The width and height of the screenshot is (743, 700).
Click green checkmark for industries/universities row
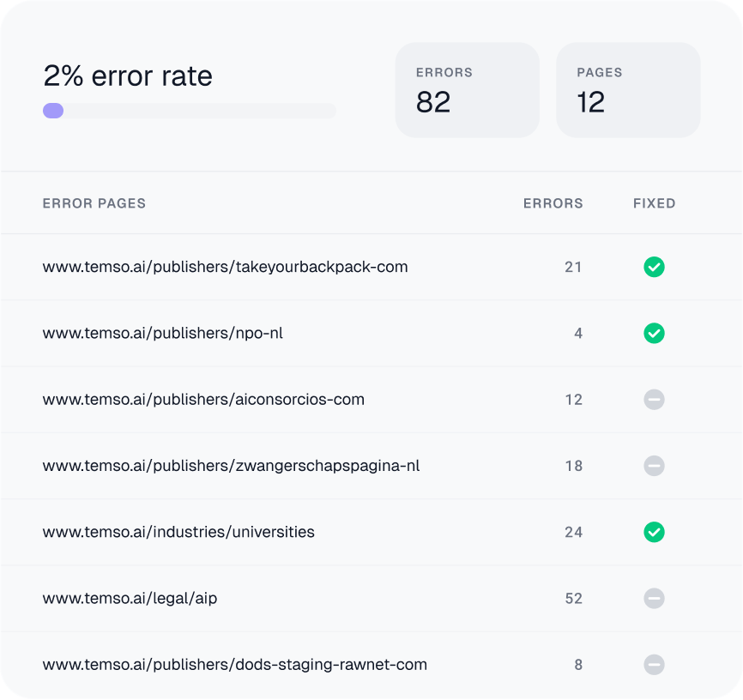(654, 532)
